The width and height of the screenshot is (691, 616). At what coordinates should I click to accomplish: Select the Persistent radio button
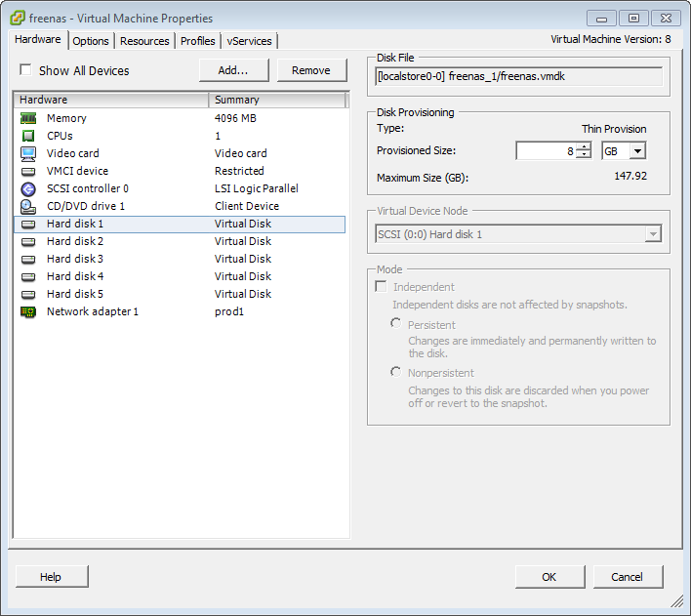(x=395, y=323)
